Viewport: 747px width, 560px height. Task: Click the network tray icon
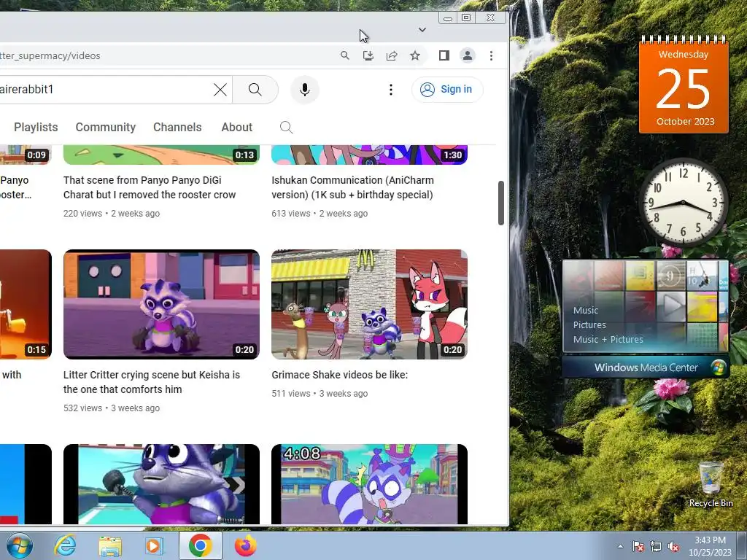656,547
